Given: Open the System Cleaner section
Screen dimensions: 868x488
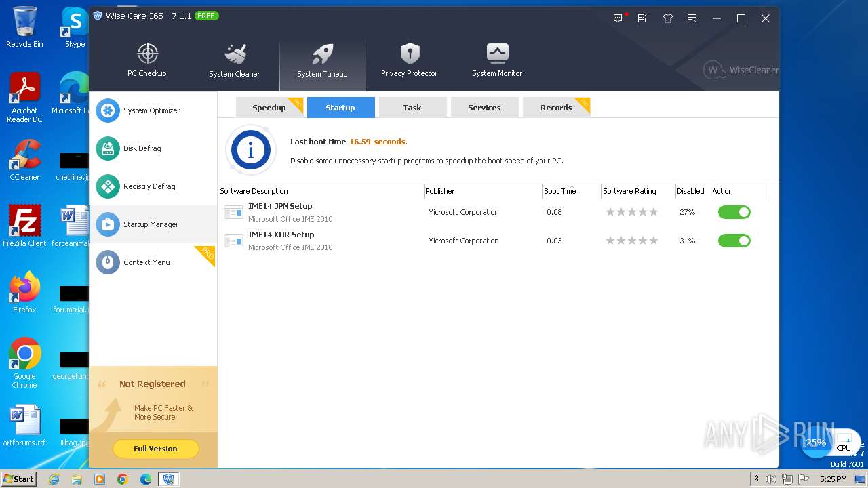Looking at the screenshot, I should (x=234, y=61).
